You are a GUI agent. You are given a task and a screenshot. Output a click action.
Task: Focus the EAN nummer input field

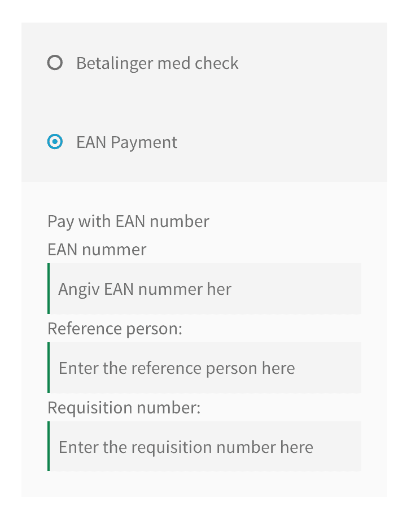coord(204,289)
